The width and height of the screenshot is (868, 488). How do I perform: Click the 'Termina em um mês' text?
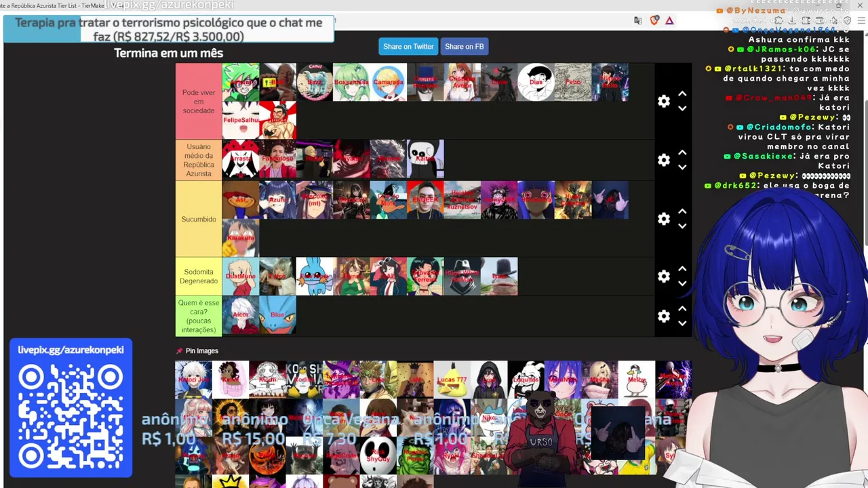point(168,53)
